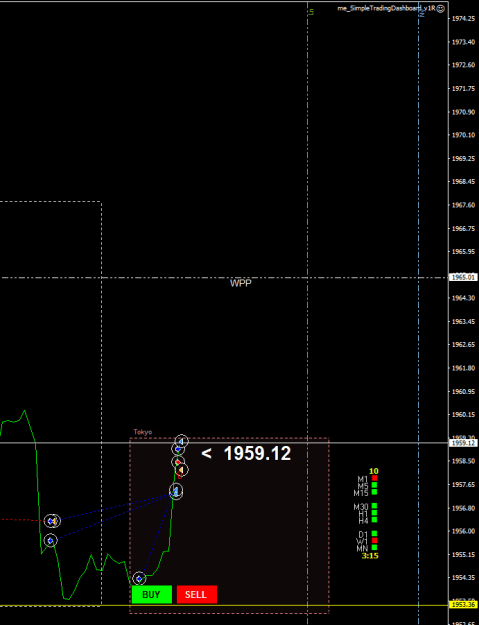Click the Tokyo session box label
This screenshot has width=479, height=625.
pyautogui.click(x=143, y=432)
